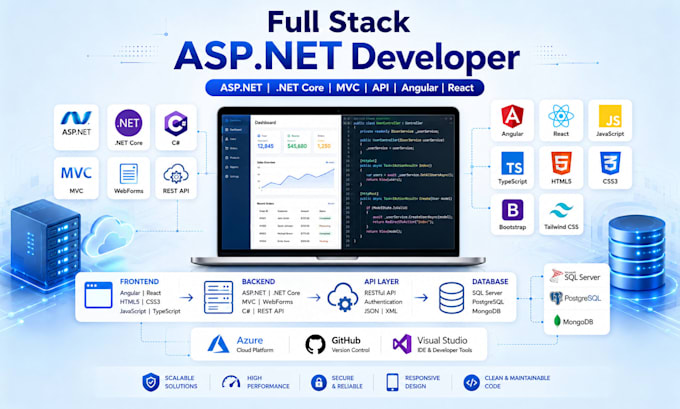This screenshot has width=680, height=409.
Task: Click the "Version Control" label under GitHub
Action: pyautogui.click(x=350, y=350)
